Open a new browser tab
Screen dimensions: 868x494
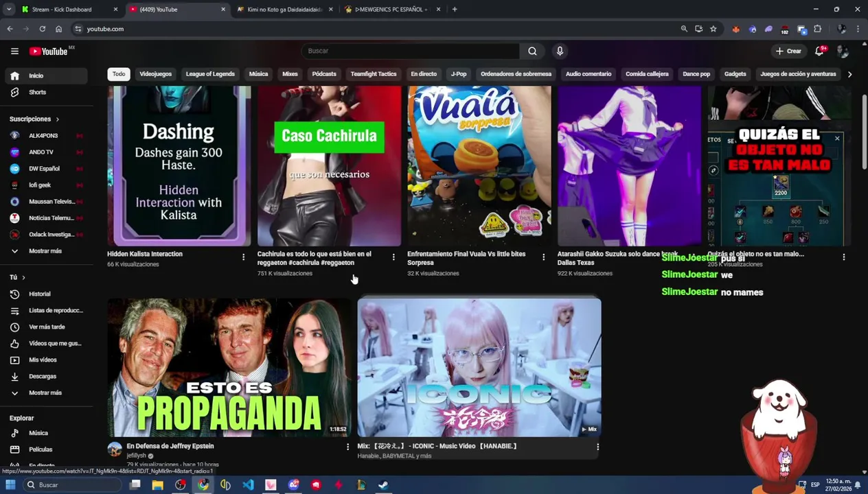pos(455,10)
